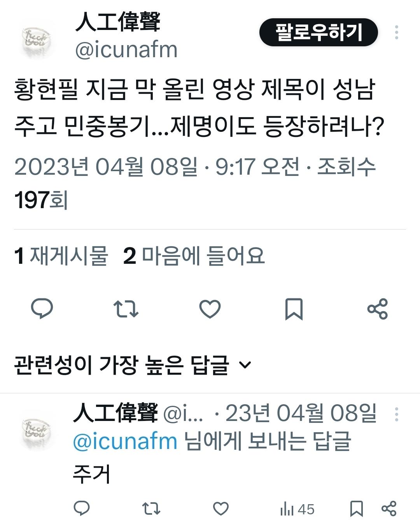Open the share menu of the main tweet

tap(378, 309)
